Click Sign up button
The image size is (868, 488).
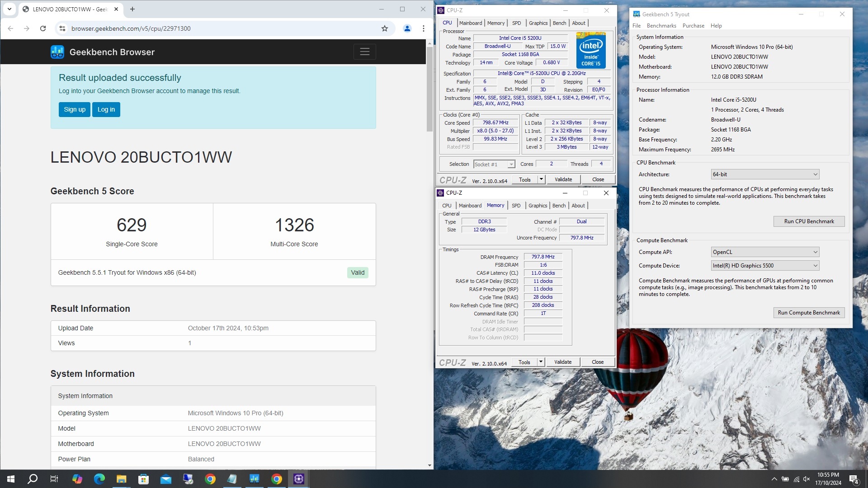75,109
